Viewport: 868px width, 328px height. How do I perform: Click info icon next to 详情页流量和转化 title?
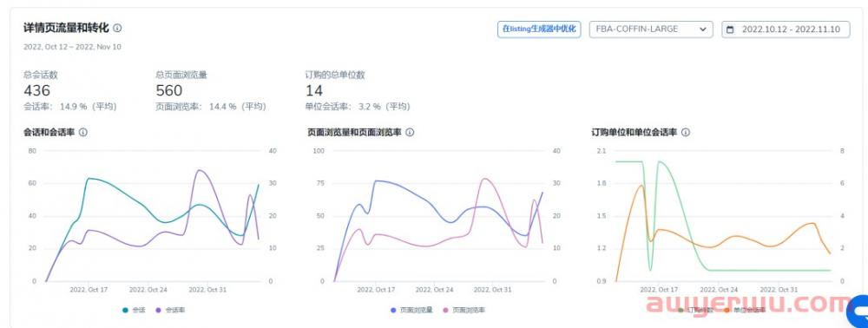click(117, 28)
